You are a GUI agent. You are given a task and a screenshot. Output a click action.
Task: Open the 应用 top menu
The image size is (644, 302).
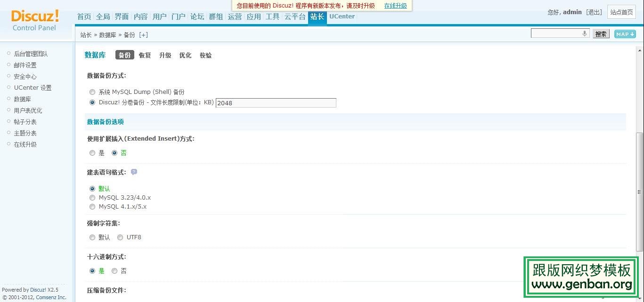254,17
